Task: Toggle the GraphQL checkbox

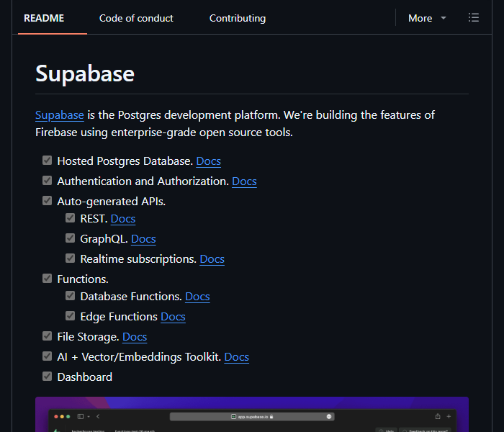Action: [x=70, y=238]
